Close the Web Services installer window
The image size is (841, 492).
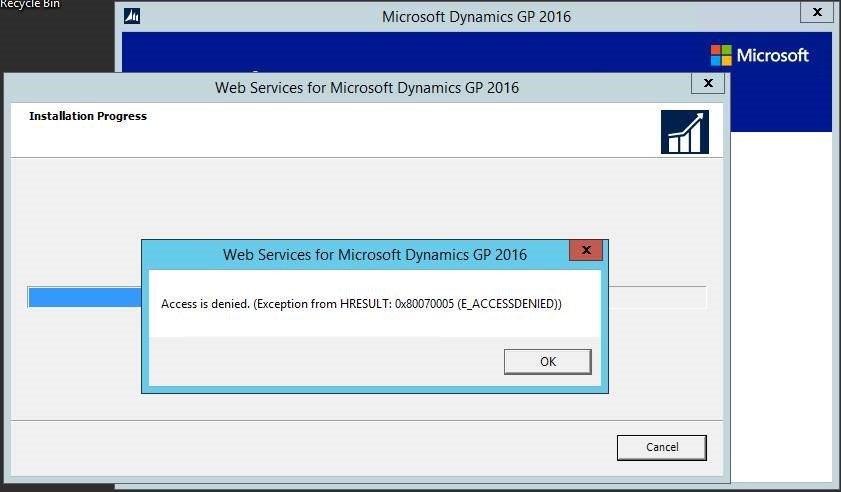(708, 84)
